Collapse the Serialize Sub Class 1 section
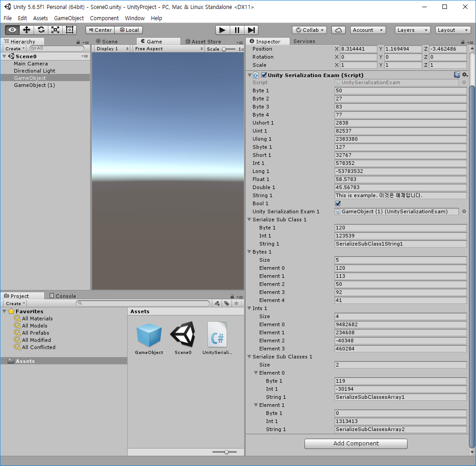Screen dimensions: 476x466 [249, 220]
